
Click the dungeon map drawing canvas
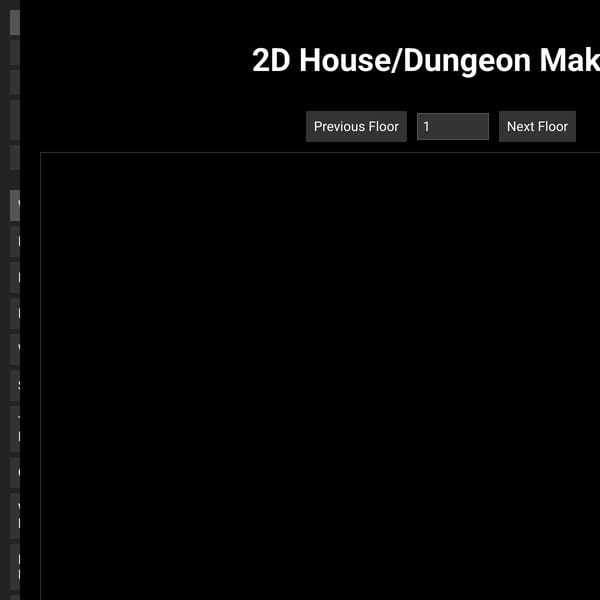click(320, 376)
